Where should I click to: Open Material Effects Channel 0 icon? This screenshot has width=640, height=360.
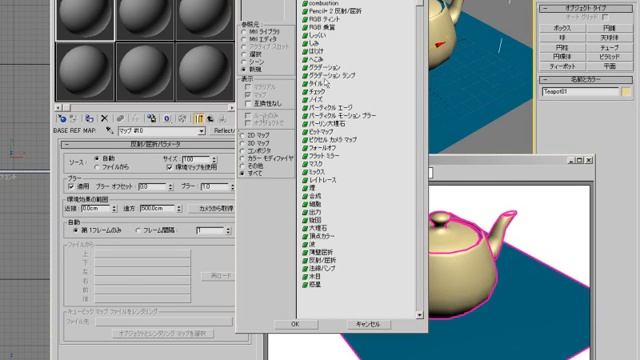click(x=167, y=118)
